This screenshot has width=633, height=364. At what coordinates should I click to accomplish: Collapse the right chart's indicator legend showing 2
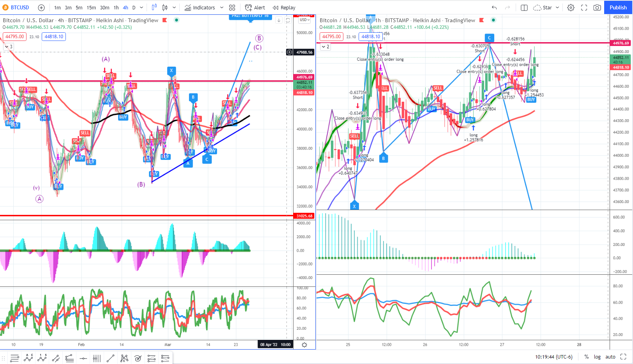[325, 46]
